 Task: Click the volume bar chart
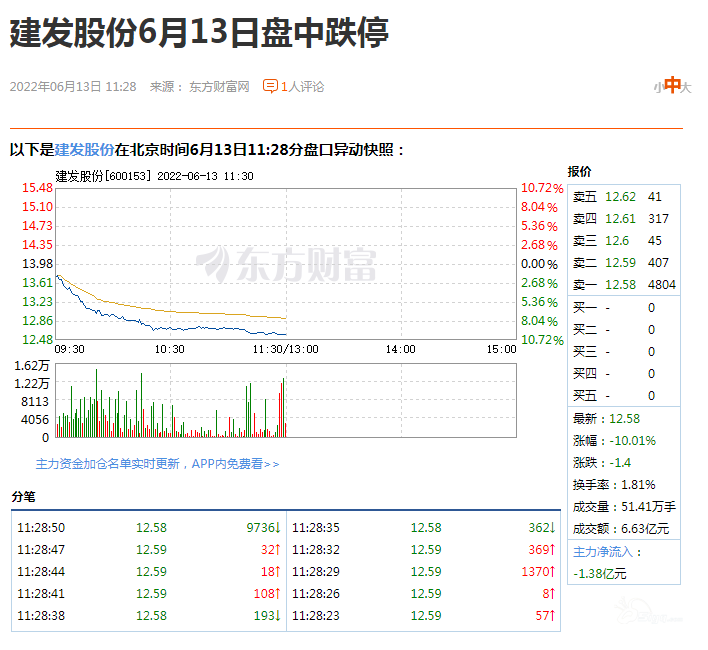coord(286,401)
